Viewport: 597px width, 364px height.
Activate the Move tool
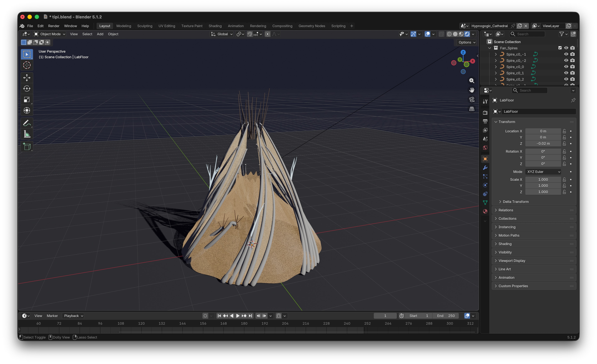click(27, 78)
